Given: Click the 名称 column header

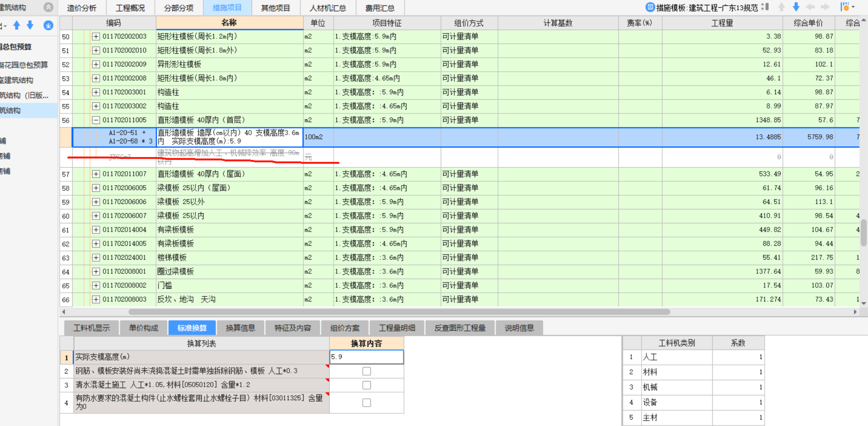Looking at the screenshot, I should (229, 23).
